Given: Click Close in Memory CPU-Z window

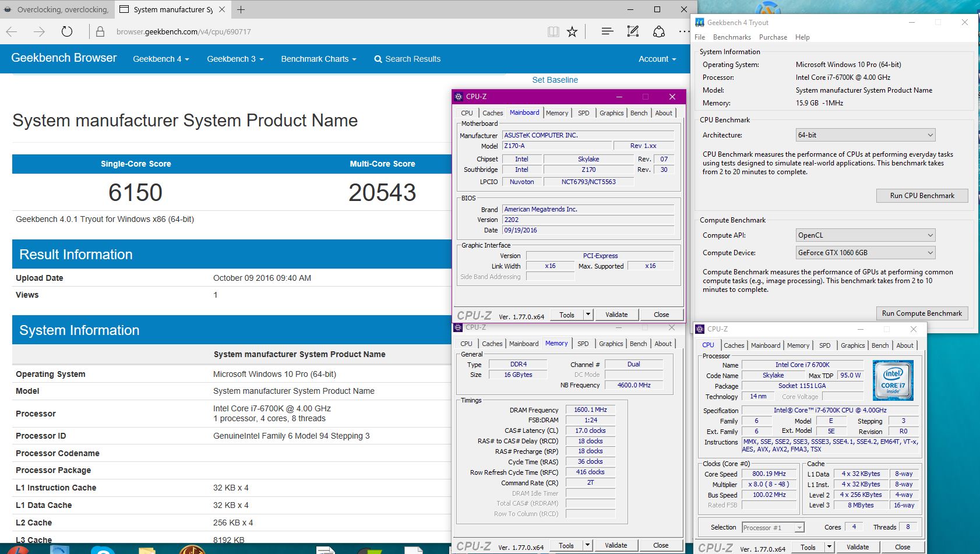Looking at the screenshot, I should pyautogui.click(x=661, y=545).
